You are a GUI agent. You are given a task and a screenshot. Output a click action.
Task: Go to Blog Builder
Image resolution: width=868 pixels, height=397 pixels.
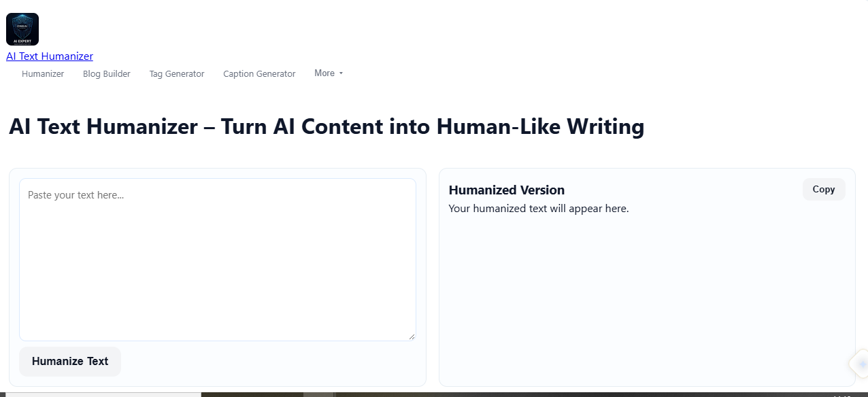107,73
